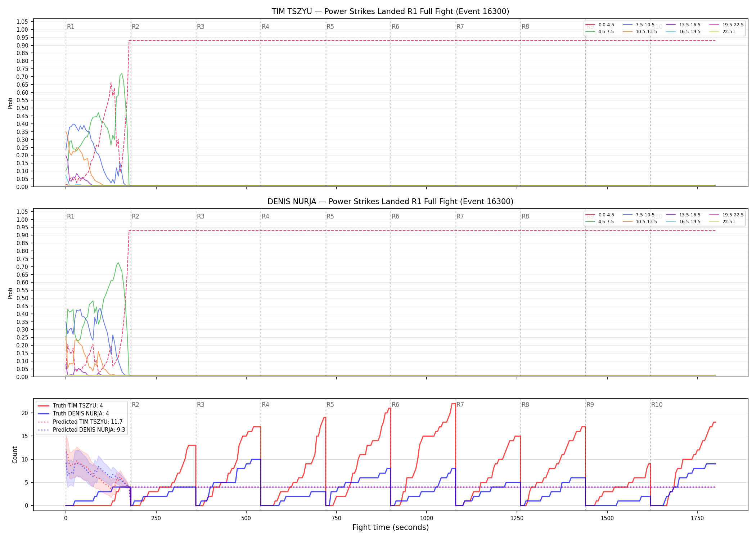Select the 22.5+ legend entry in top chart
756x540 pixels.
click(723, 32)
